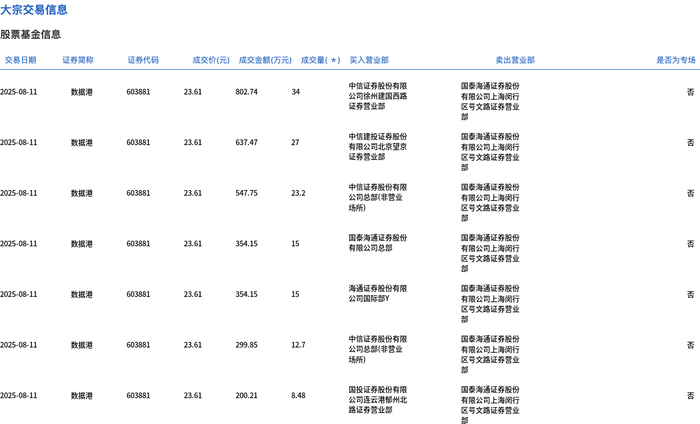700x424 pixels.
Task: Click volume 15 in the 海通证券国际部Y row
Action: tap(296, 294)
